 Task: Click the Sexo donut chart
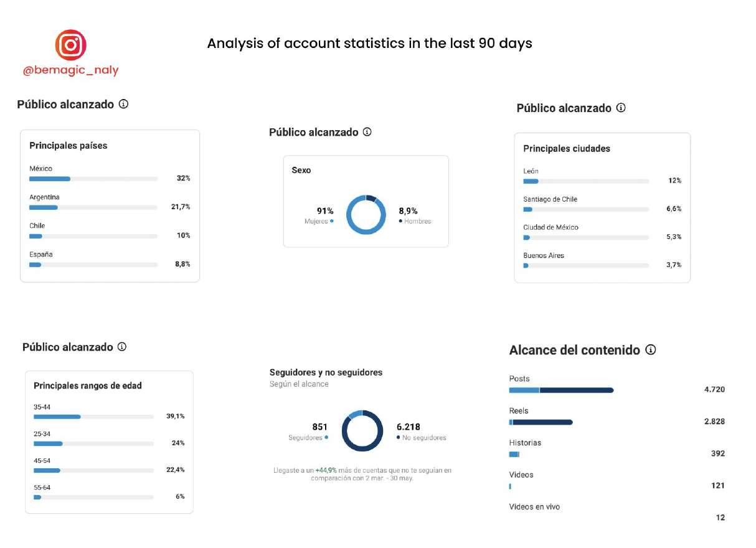(x=366, y=215)
